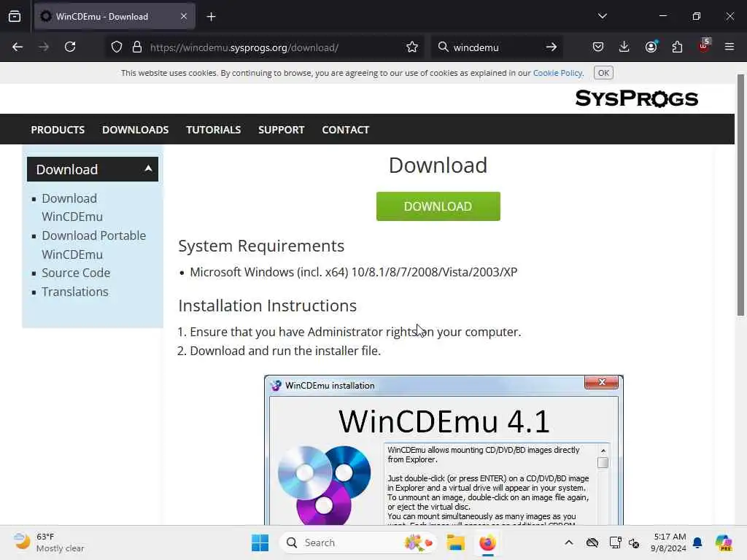
Task: Click the WinCDEmu installation screenshot image
Action: [444, 450]
